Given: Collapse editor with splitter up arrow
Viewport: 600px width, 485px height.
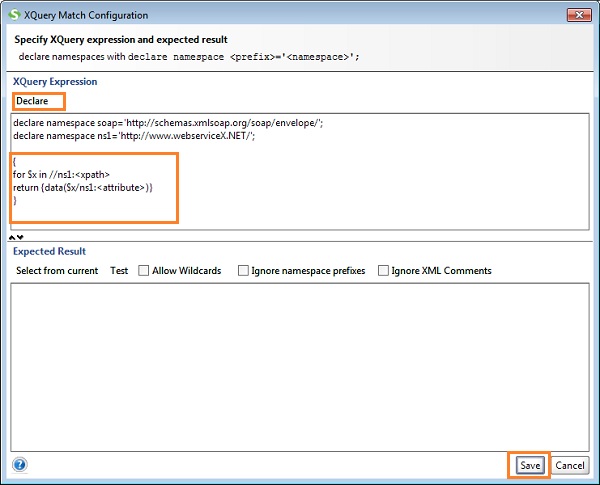Looking at the screenshot, I should click(x=12, y=237).
